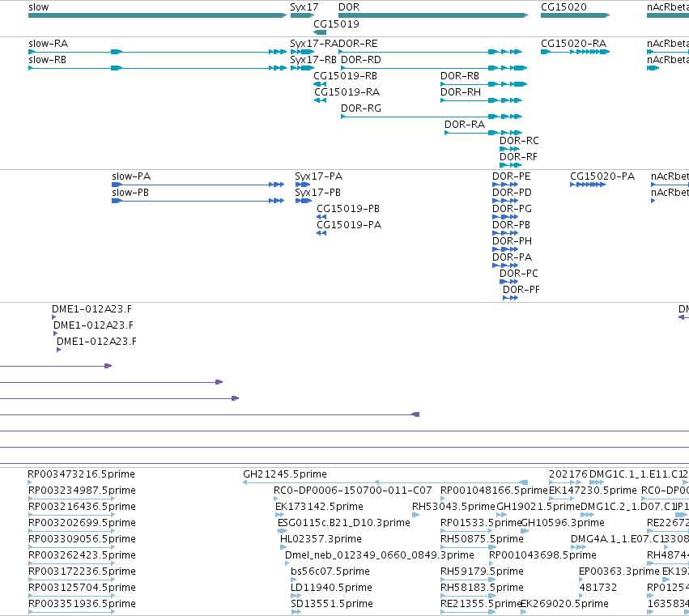Open the slow-RB transcript label
The height and width of the screenshot is (616, 689).
(x=48, y=60)
